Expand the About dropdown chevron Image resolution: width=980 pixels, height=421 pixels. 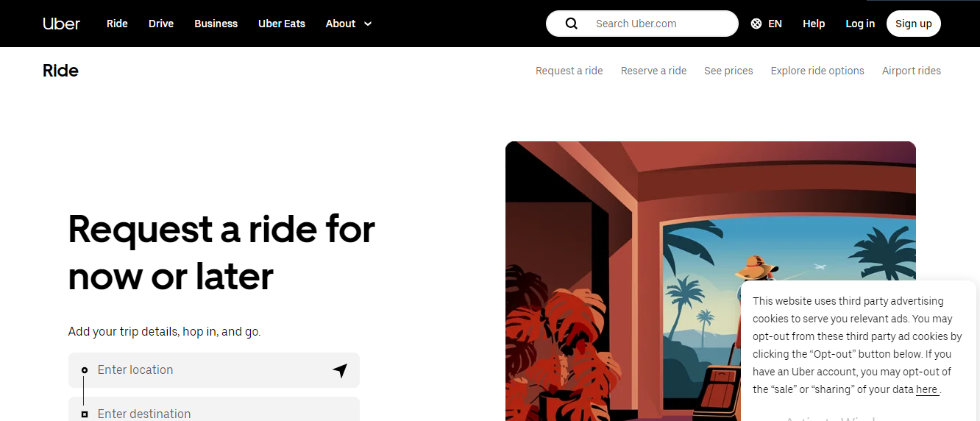coord(368,24)
